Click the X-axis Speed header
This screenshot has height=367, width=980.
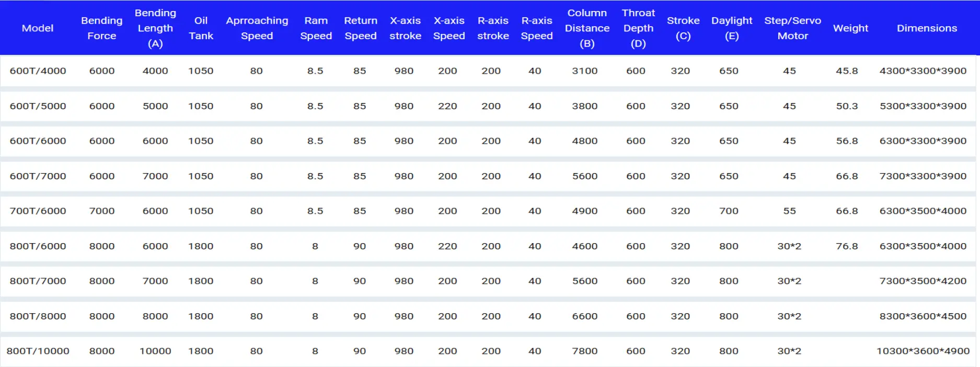coord(449,28)
